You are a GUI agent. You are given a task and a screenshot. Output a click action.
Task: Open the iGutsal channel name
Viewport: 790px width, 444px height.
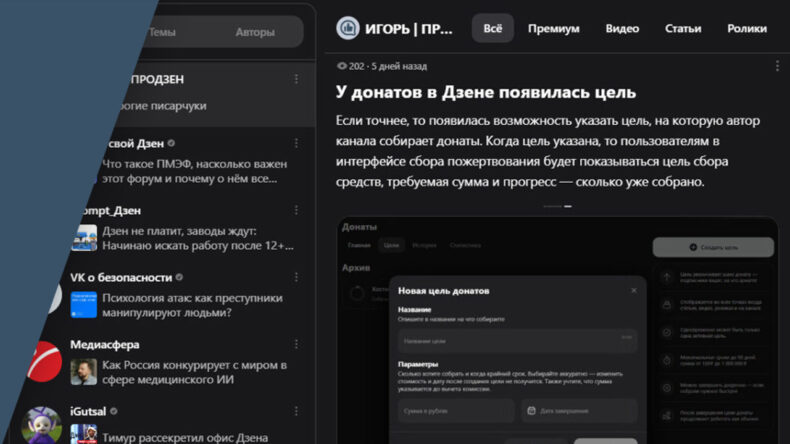click(x=88, y=411)
